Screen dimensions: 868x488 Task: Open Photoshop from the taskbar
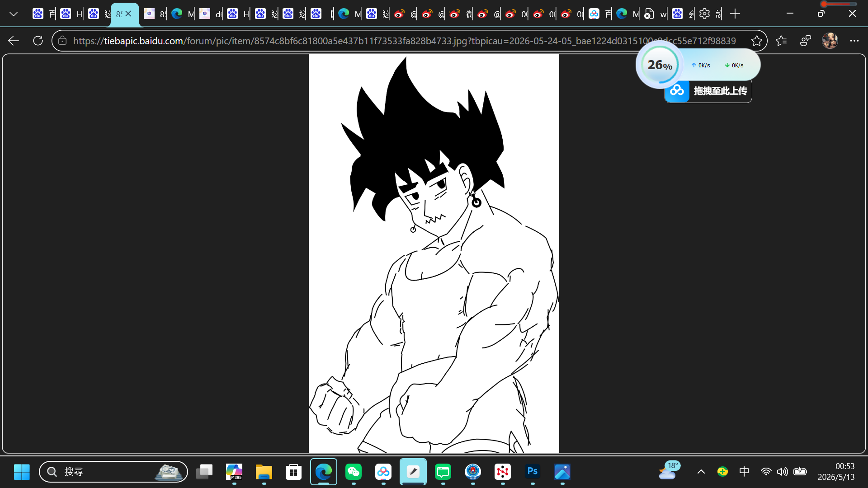[x=533, y=472]
